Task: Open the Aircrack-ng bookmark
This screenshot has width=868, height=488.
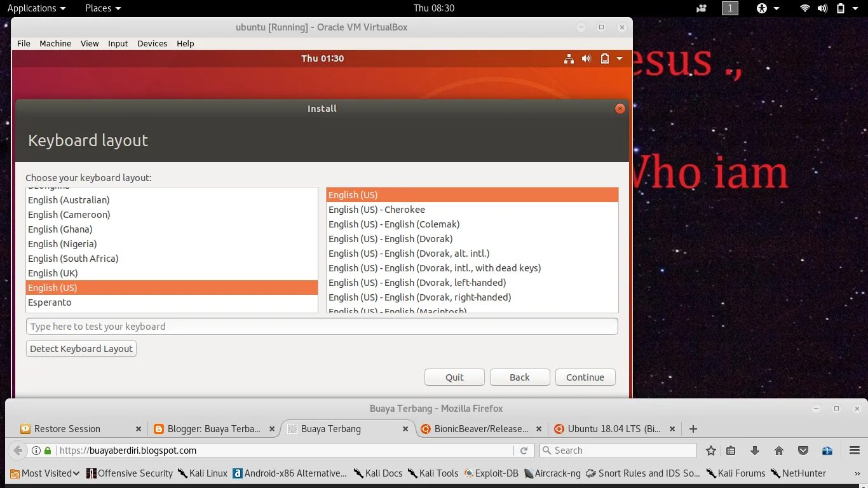Action: (x=552, y=473)
